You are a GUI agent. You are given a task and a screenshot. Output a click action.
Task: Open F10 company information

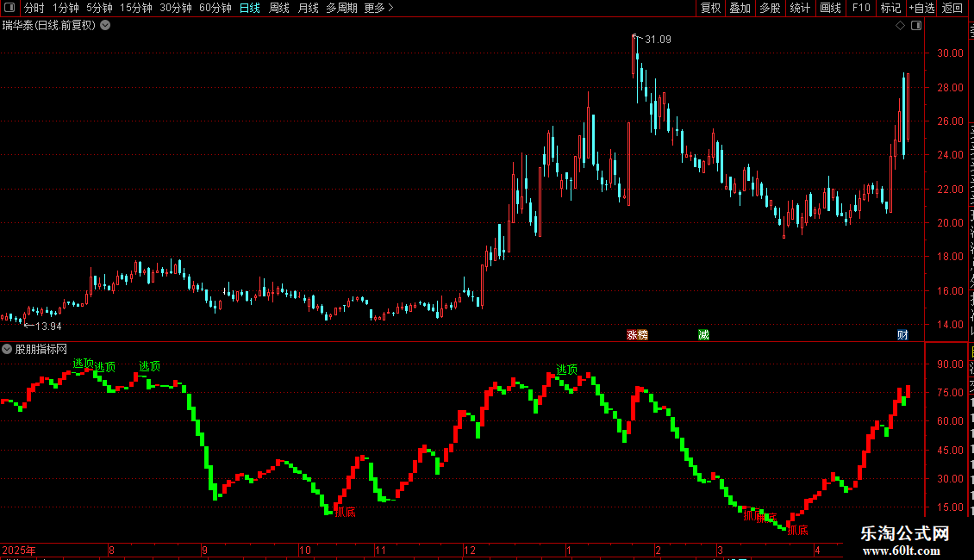(x=861, y=8)
